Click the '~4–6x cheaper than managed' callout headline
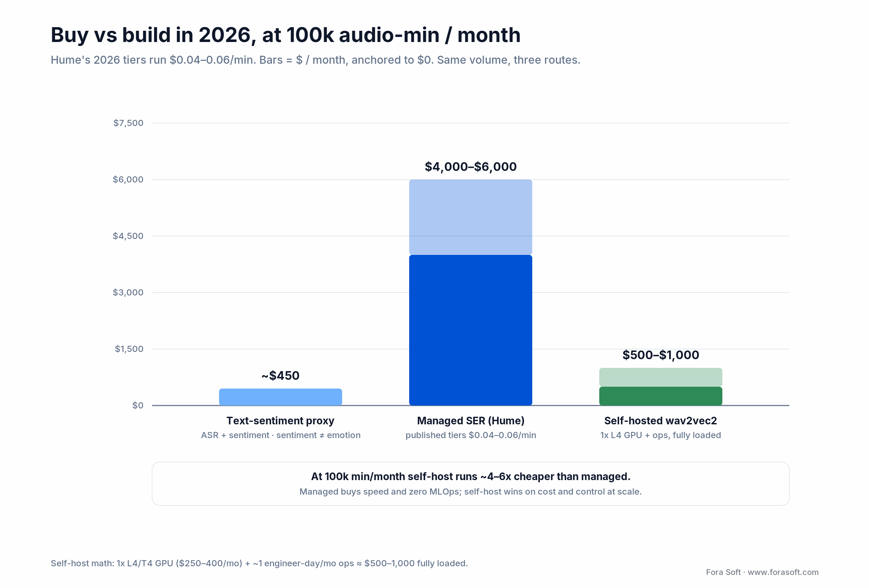 [470, 476]
